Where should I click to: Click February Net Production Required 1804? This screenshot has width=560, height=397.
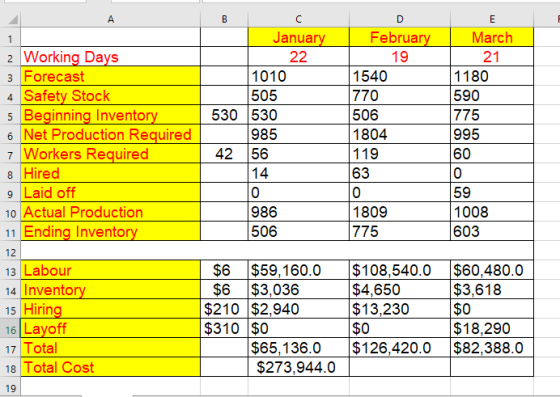pyautogui.click(x=400, y=135)
